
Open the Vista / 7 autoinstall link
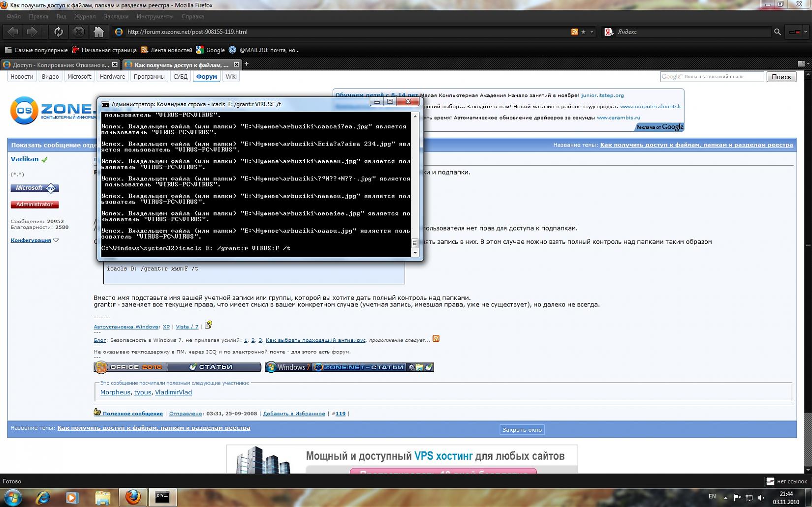coord(187,327)
